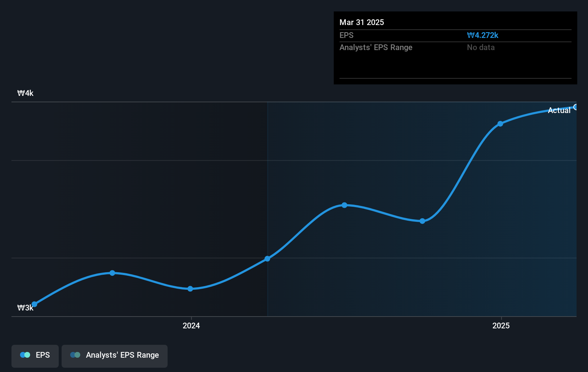588x372 pixels.
Task: Click the Analysts' EPS Range tooltip row label
Action: tap(376, 48)
